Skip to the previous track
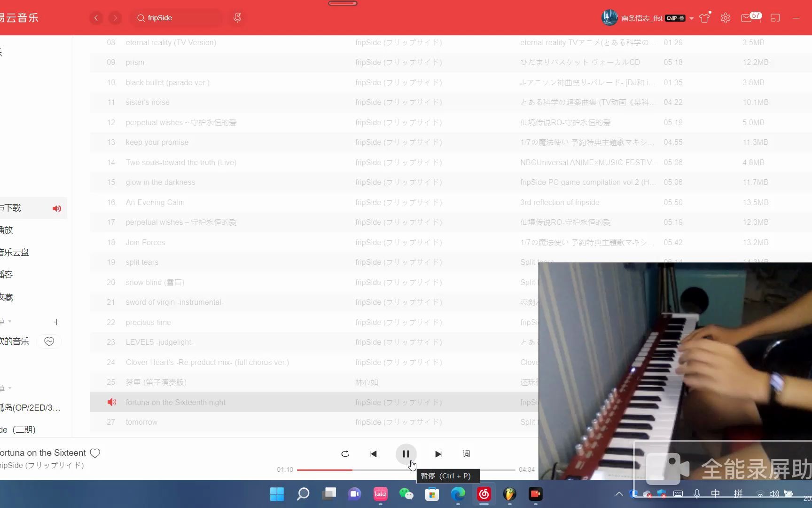Viewport: 812px width, 508px height. coord(374,454)
